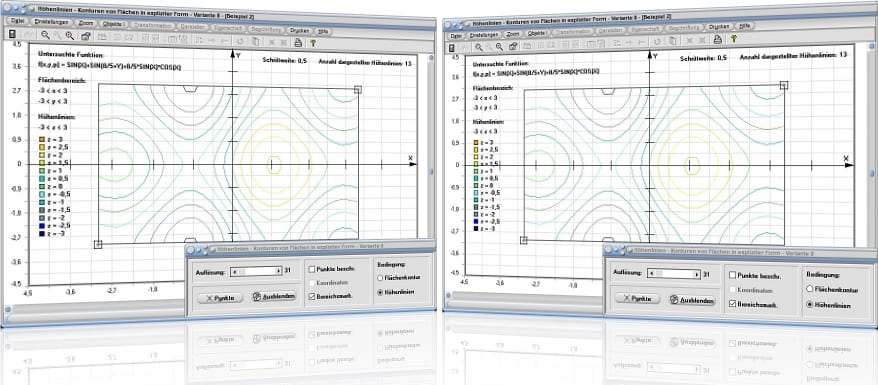Viewport: 878px width, 385px height.
Task: Open Drucken menu in right window
Action: pyautogui.click(x=720, y=26)
